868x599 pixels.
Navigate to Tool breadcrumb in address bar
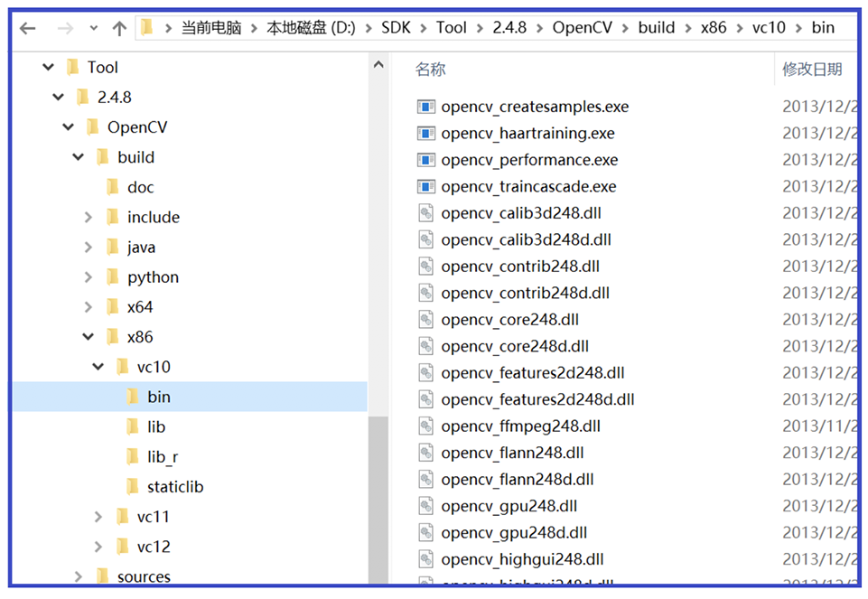pyautogui.click(x=451, y=28)
